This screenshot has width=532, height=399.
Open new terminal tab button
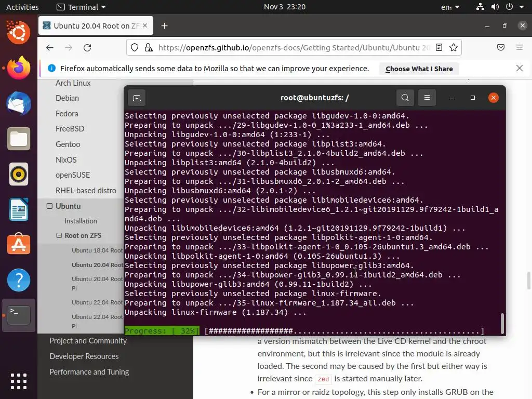[x=137, y=98]
